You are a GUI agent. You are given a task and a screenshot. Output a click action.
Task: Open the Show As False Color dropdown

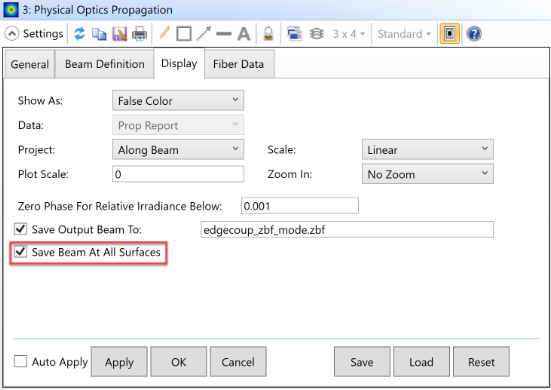coord(178,100)
